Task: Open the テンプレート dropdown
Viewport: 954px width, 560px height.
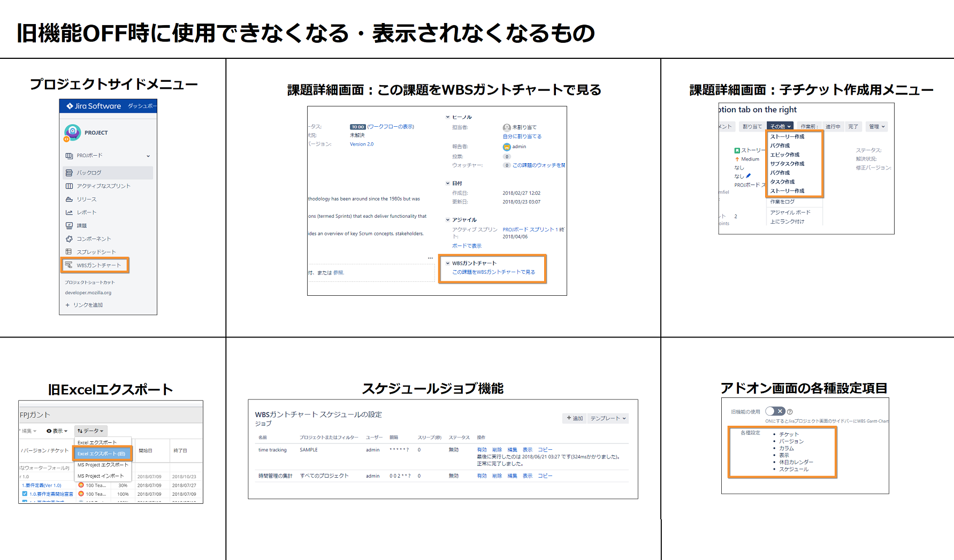Action: pos(608,418)
